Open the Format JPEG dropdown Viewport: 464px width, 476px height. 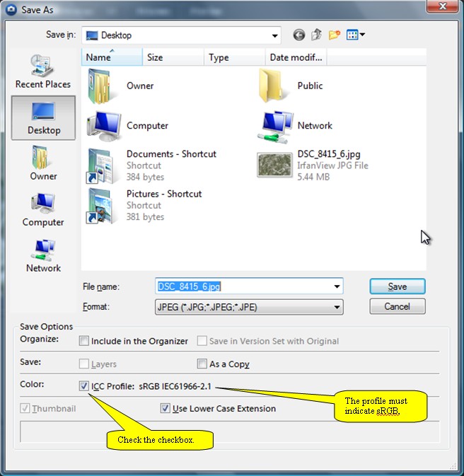(x=249, y=307)
